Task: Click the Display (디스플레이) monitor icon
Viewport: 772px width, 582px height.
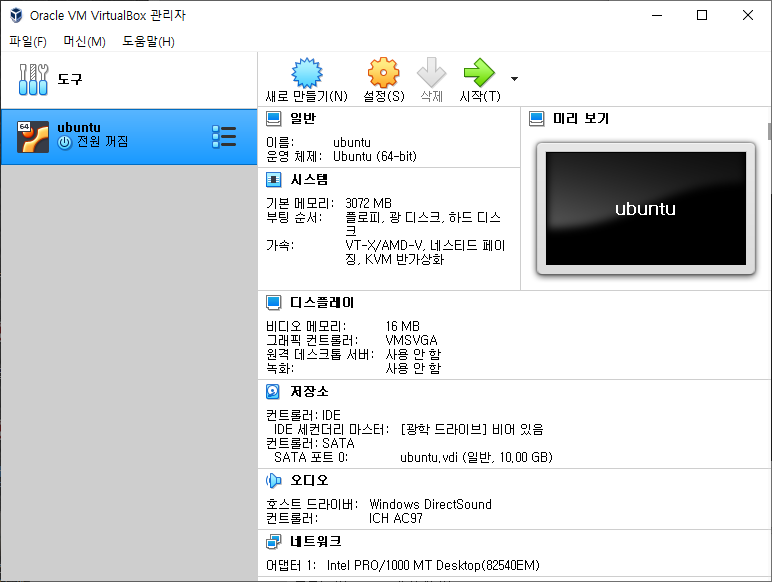Action: coord(274,303)
